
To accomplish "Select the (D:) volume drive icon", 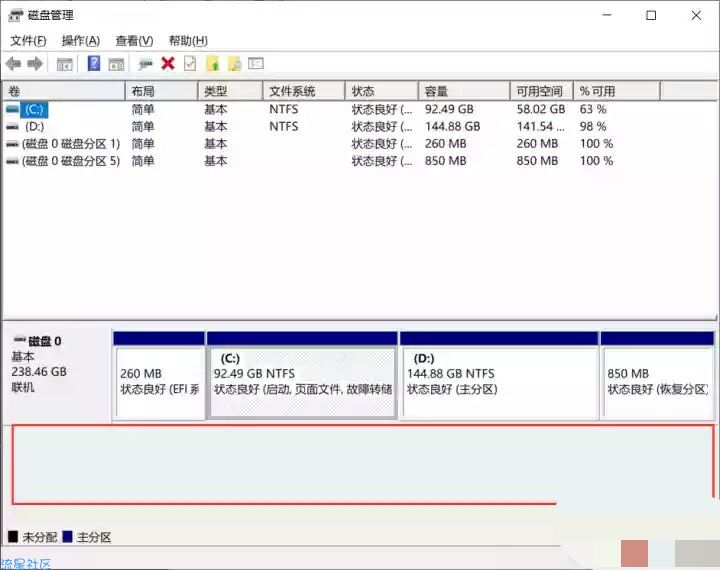I will [x=12, y=126].
